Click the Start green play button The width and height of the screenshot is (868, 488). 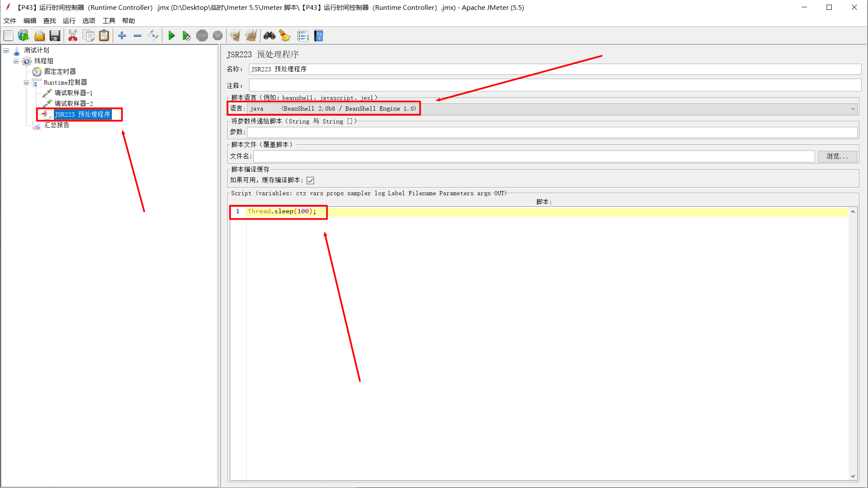pos(171,36)
